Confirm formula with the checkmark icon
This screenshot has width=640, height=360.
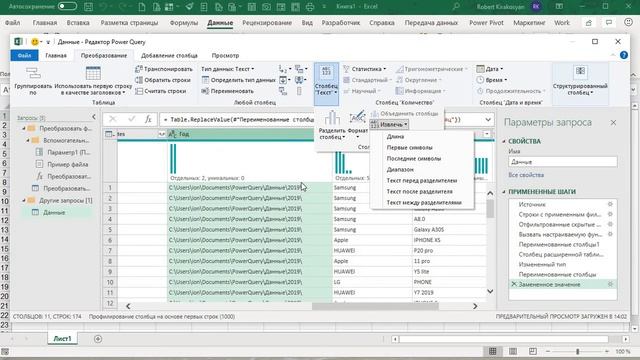(131, 119)
